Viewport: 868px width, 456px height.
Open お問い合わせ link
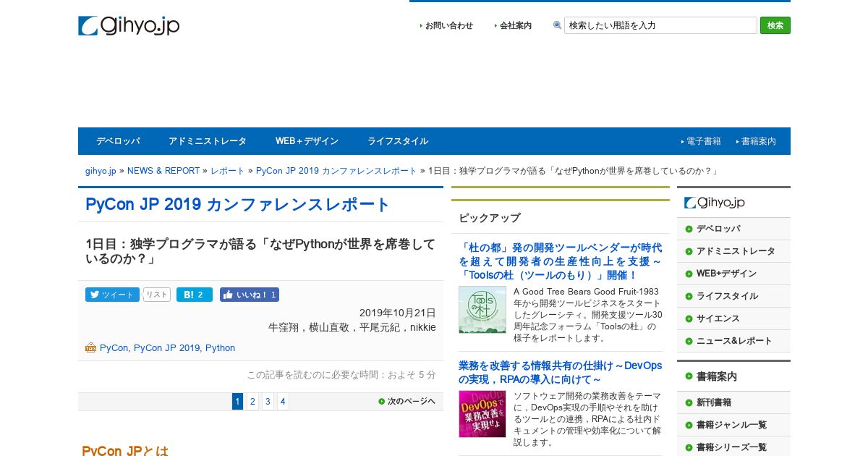448,25
